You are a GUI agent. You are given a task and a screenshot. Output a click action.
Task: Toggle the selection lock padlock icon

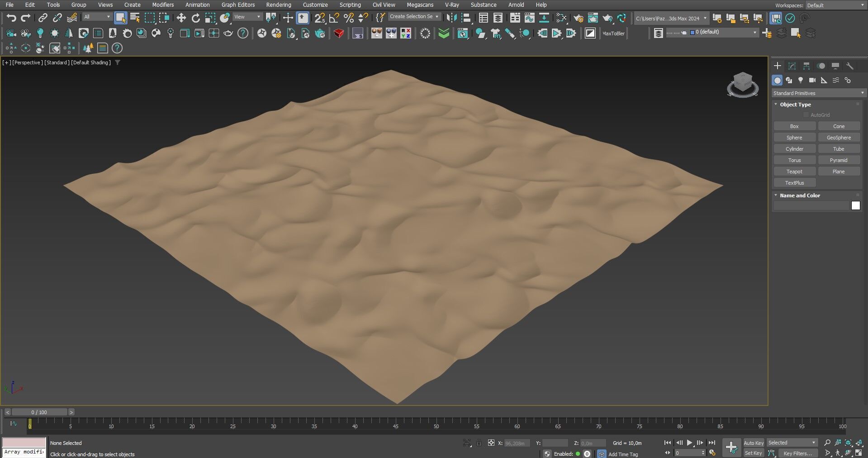[479, 443]
